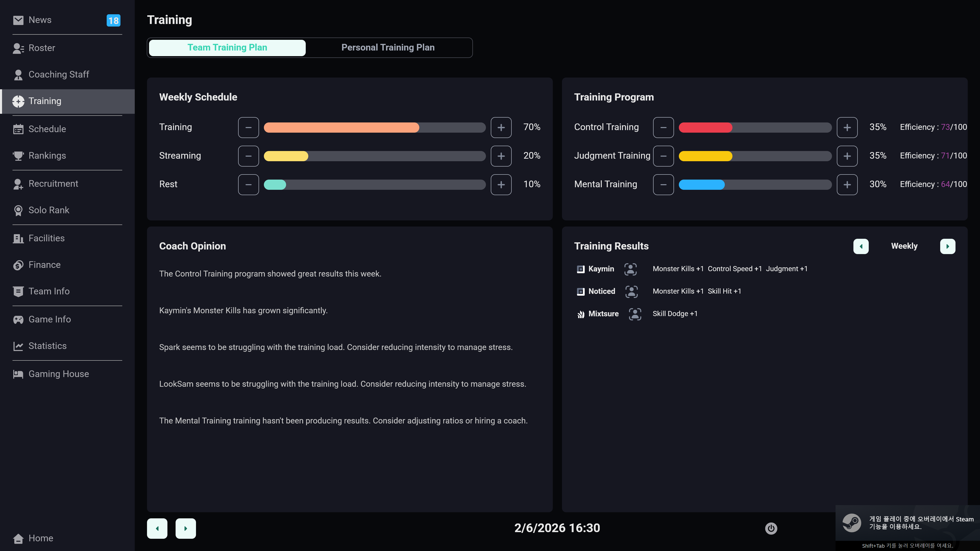Go to previous Weekly results period
The image size is (980, 551).
(861, 246)
